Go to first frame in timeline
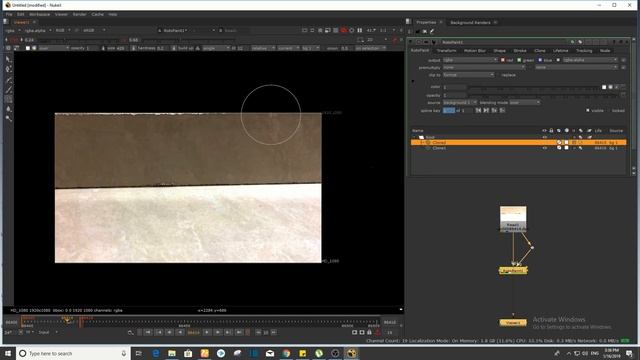 (148, 333)
